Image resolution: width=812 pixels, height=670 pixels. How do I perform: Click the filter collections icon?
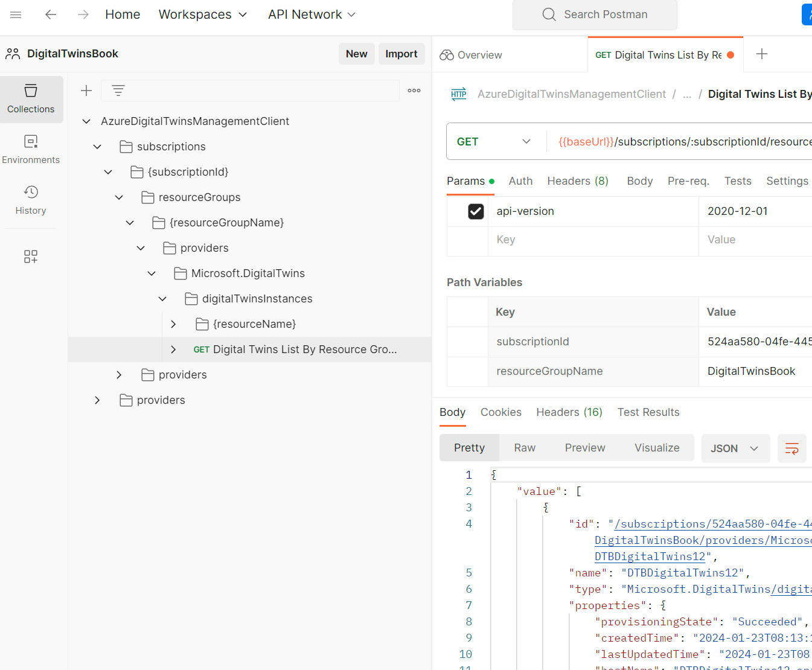point(118,91)
